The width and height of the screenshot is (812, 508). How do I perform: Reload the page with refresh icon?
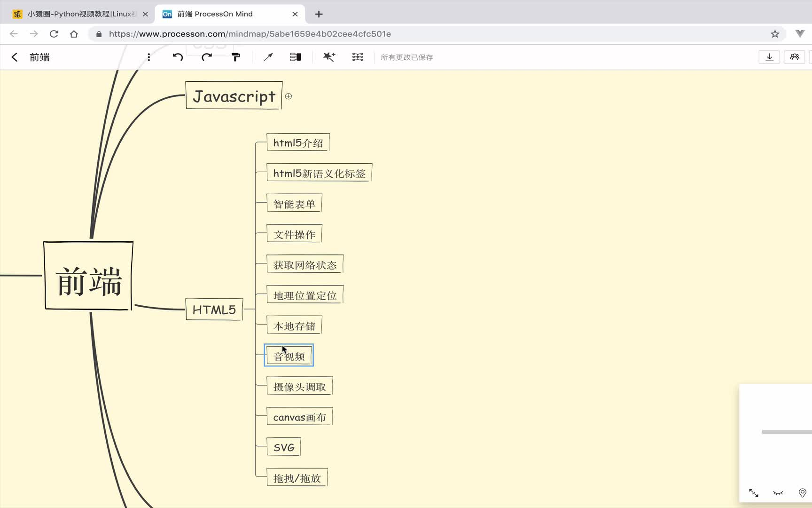54,34
